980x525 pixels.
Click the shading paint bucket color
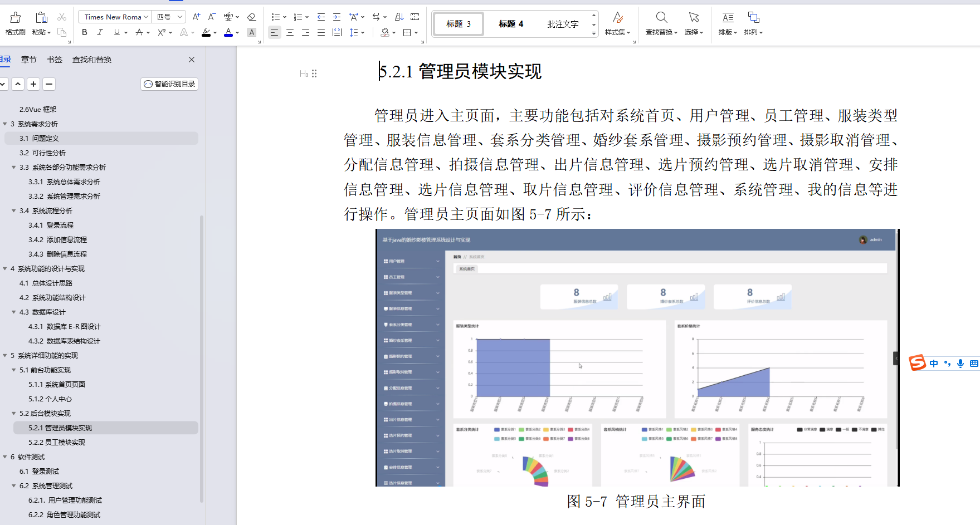[385, 33]
